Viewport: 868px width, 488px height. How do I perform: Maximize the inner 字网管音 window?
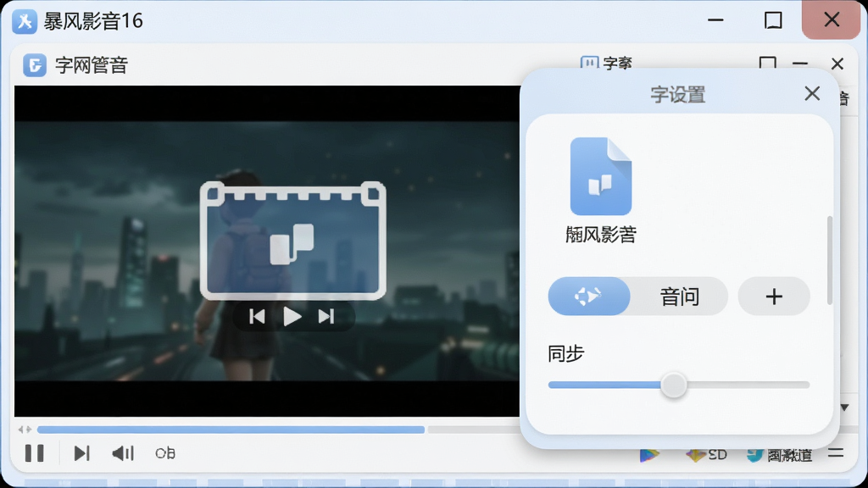tap(767, 64)
